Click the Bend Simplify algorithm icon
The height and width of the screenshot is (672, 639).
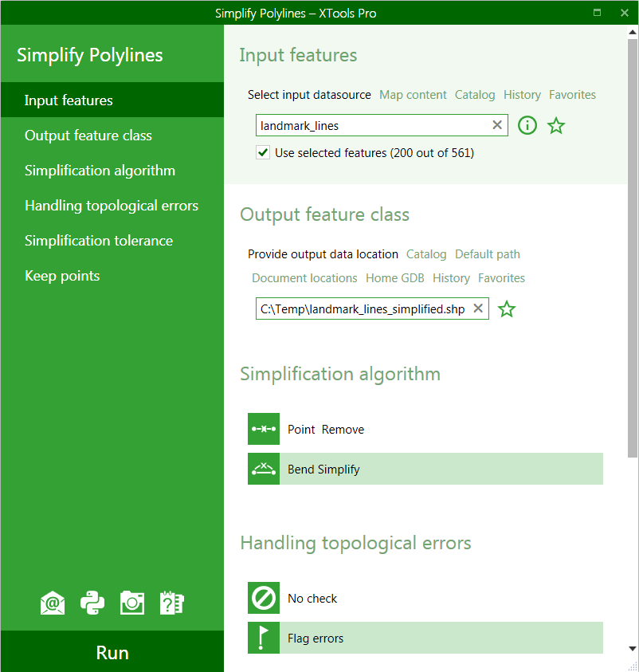click(264, 469)
